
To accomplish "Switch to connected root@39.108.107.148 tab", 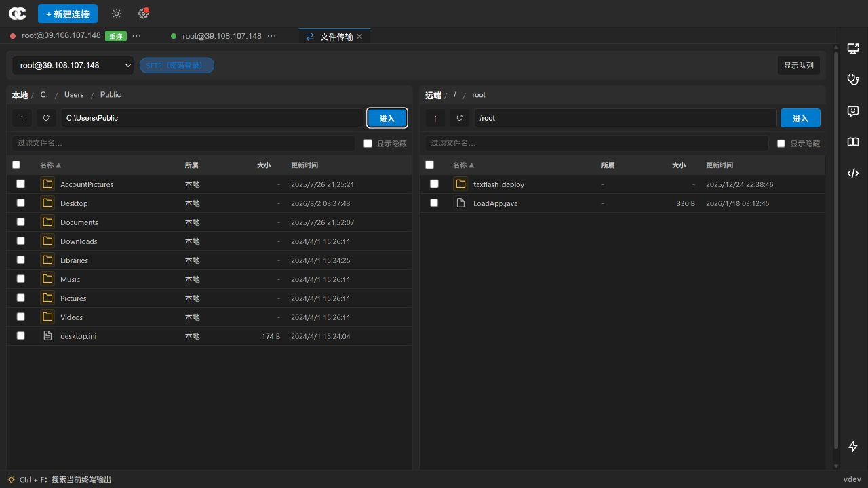I will coord(222,36).
